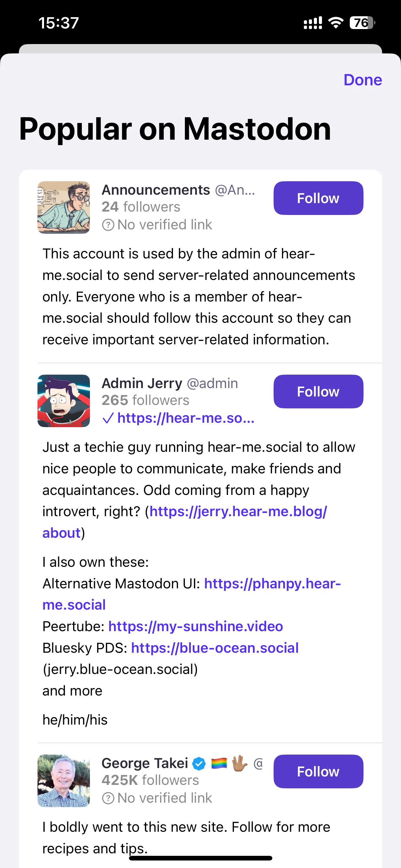Dismiss the sheet with Done
The image size is (401, 868).
(x=363, y=80)
